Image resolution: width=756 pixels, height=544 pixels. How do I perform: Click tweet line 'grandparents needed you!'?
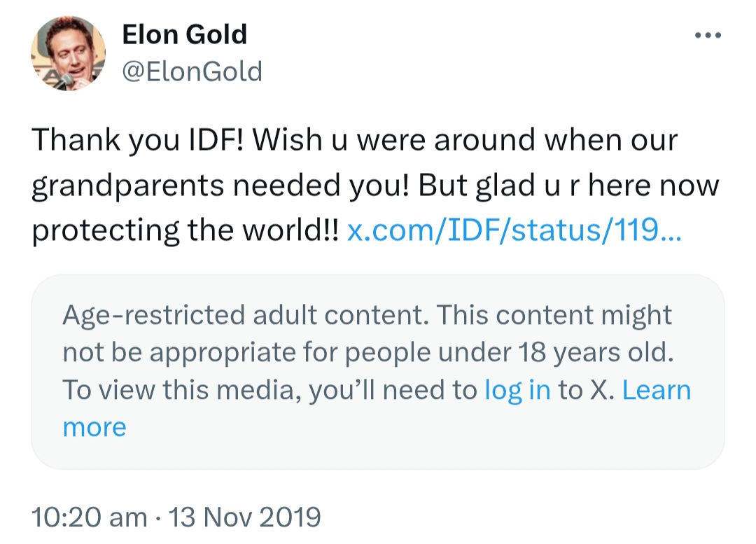[x=220, y=186]
